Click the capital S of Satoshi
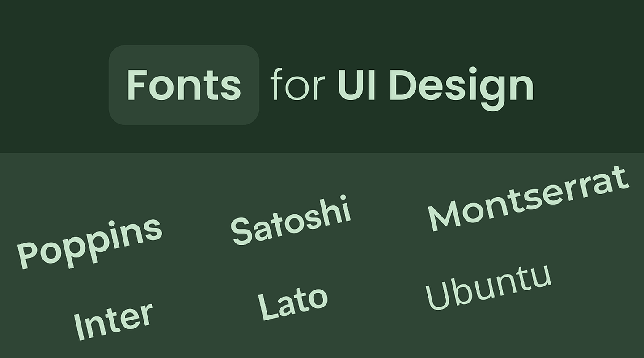This screenshot has width=644, height=358. (x=242, y=231)
